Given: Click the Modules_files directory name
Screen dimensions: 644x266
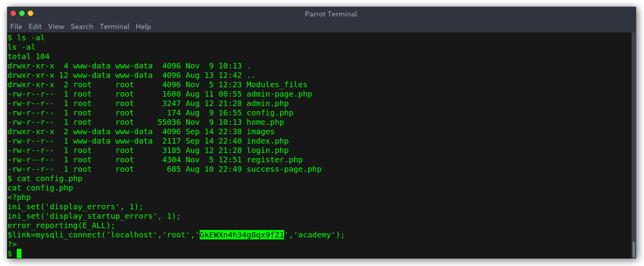Looking at the screenshot, I should [277, 85].
